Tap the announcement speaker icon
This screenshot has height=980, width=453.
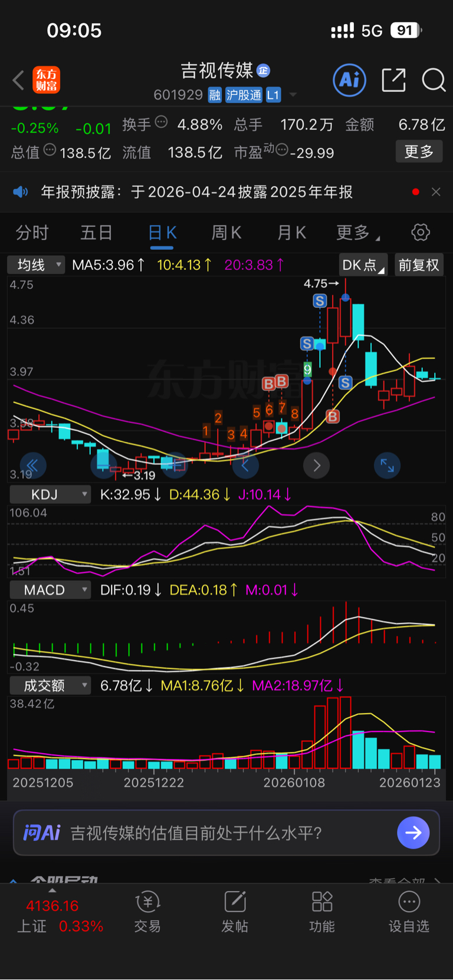[x=21, y=192]
